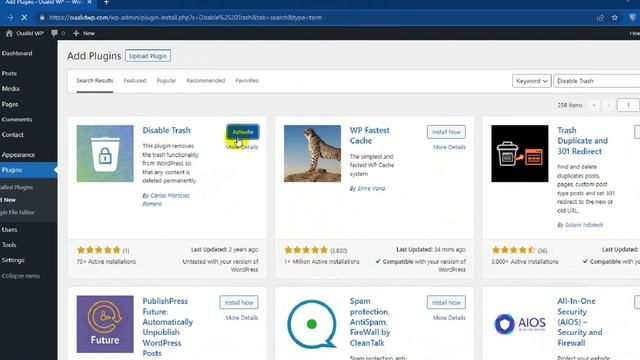Click the Upload Plugin button
The height and width of the screenshot is (360, 640).
pos(148,56)
